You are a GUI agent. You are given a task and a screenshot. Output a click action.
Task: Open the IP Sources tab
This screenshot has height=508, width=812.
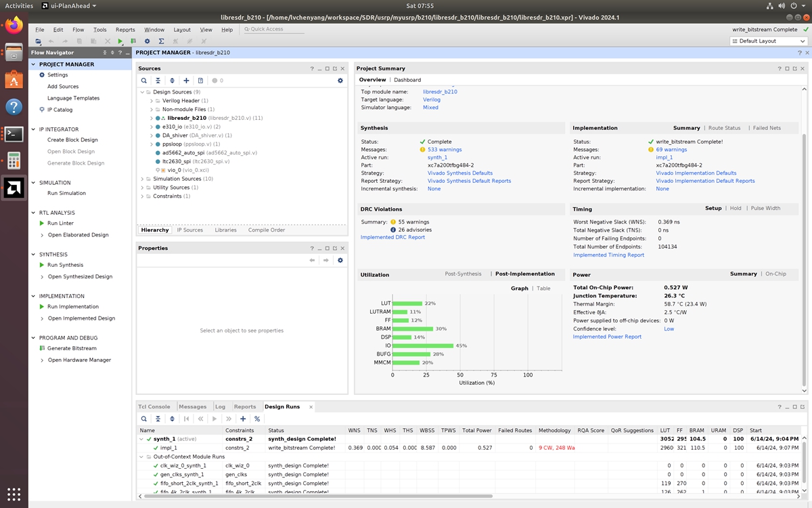(x=190, y=230)
